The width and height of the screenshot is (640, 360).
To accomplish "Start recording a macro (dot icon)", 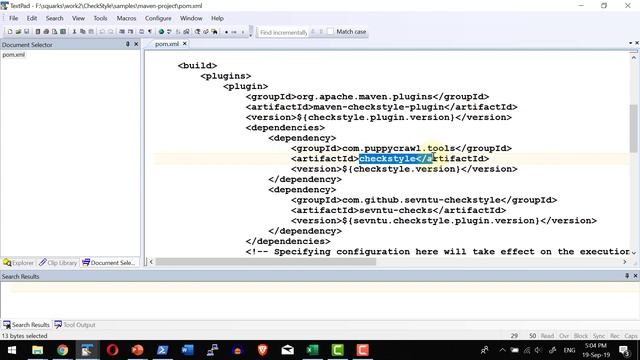I will [227, 31].
